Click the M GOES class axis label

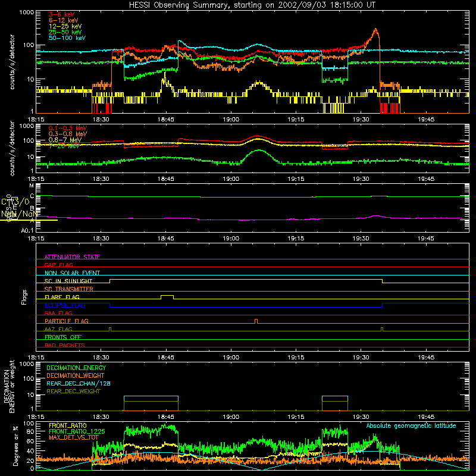pos(32,186)
